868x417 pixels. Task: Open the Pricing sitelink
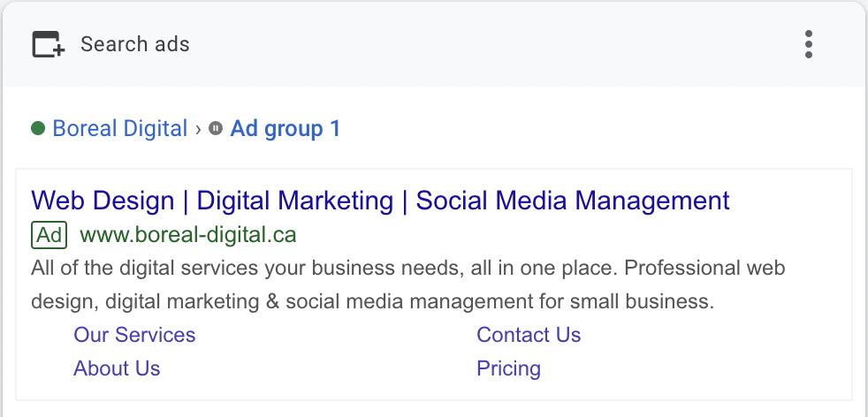click(508, 368)
